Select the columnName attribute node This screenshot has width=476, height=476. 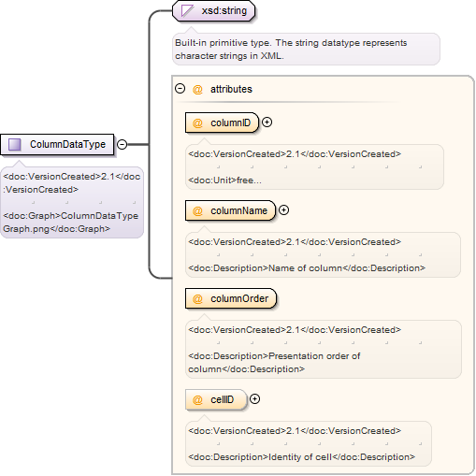point(230,210)
